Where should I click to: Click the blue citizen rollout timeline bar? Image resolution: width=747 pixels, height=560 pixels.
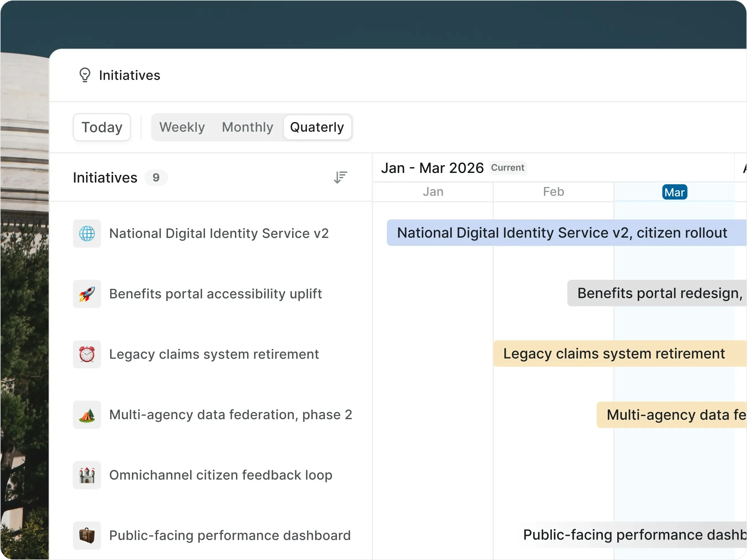[x=567, y=233]
